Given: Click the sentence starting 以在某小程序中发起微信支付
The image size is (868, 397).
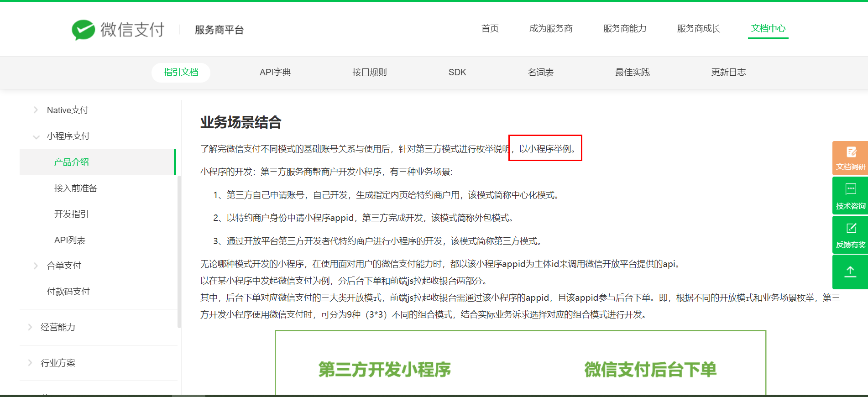Looking at the screenshot, I should (344, 281).
